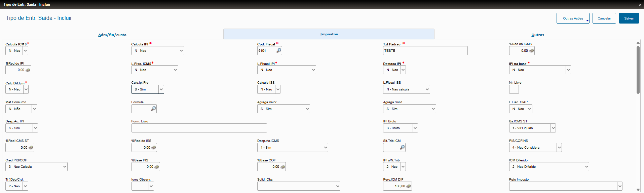This screenshot has width=644, height=193.
Task: Expand the ICM Diferido dropdown
Action: point(586,167)
